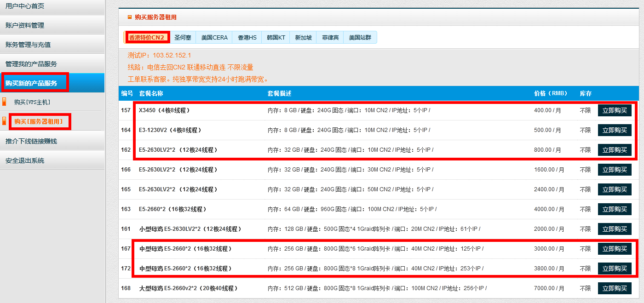The width and height of the screenshot is (644, 303).
Task: Click the small icon before 购买服务器租用 heading
Action: pyautogui.click(x=130, y=17)
